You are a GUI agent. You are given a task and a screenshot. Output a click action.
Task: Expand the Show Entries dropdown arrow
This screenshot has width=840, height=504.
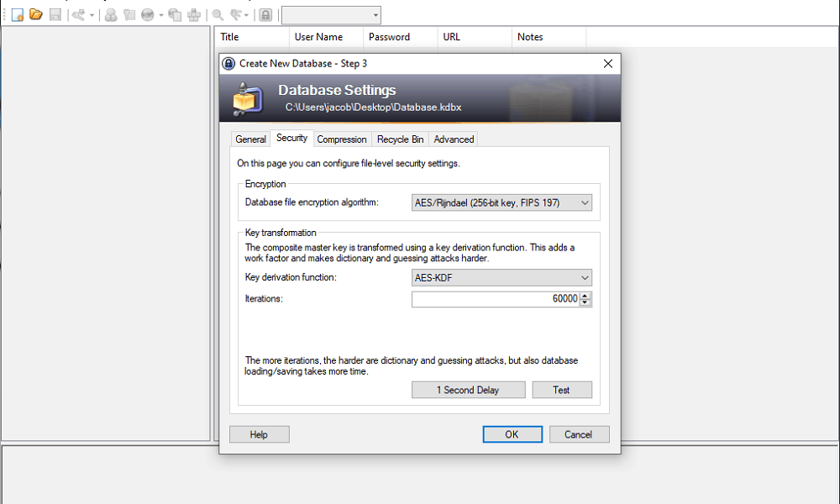pos(246,15)
